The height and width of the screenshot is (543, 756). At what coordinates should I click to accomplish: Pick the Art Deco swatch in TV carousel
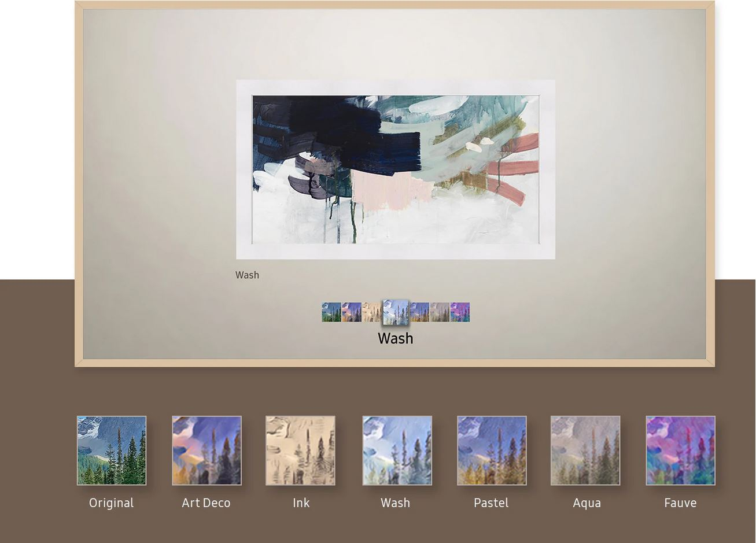[x=352, y=312]
